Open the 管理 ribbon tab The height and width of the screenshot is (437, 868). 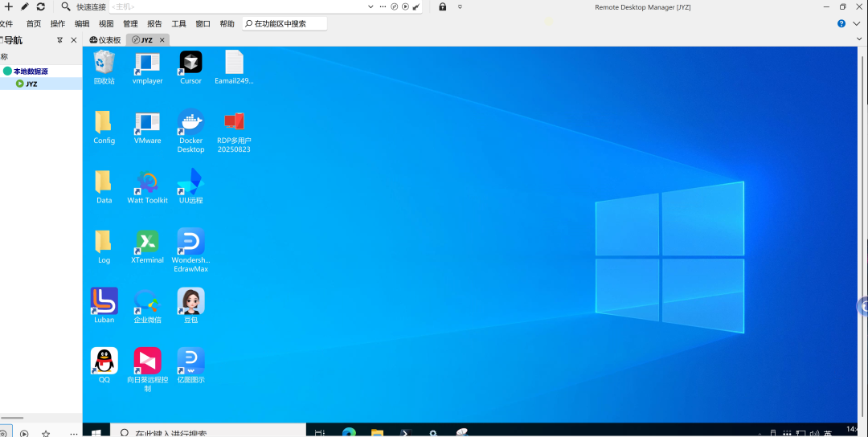(130, 24)
